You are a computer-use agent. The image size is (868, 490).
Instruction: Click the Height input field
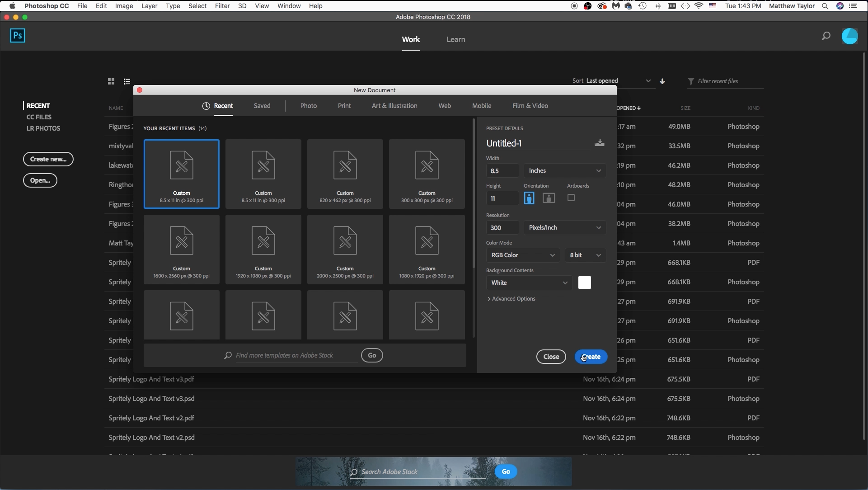(502, 198)
